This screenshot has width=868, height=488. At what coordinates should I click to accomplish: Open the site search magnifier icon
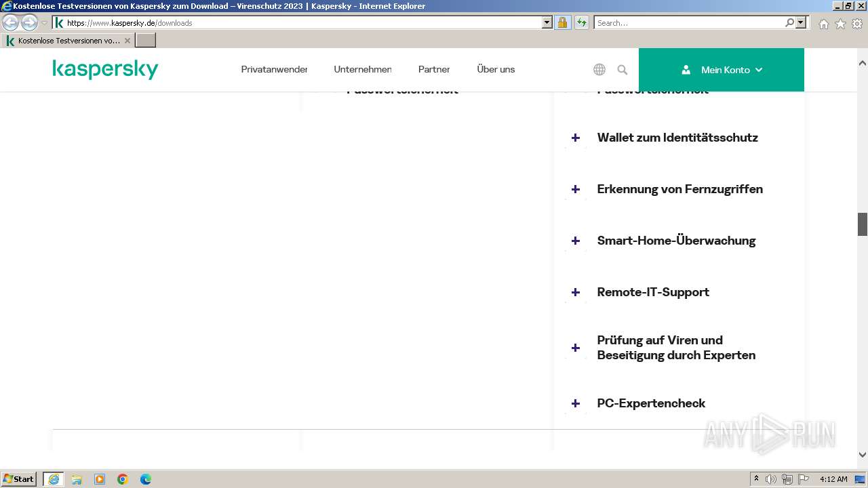pos(623,69)
